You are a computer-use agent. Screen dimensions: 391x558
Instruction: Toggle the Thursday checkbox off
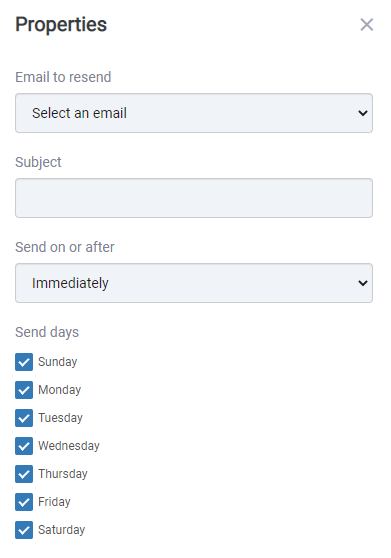pyautogui.click(x=24, y=474)
